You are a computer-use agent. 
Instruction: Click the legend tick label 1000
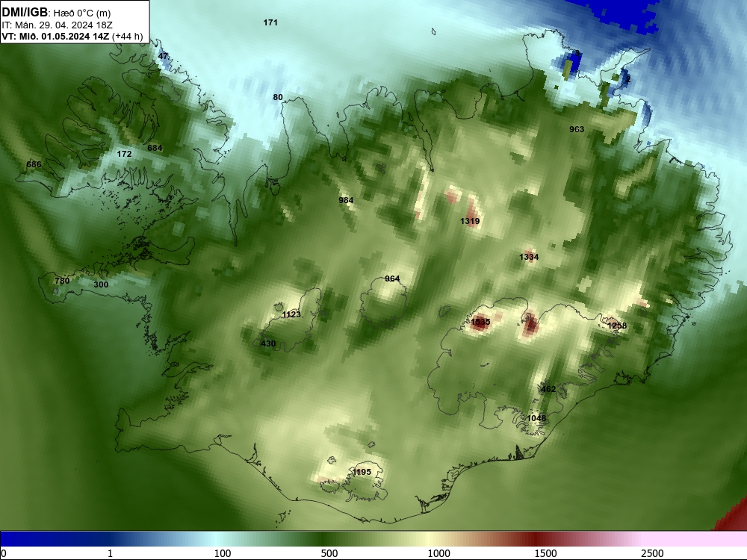[438, 553]
